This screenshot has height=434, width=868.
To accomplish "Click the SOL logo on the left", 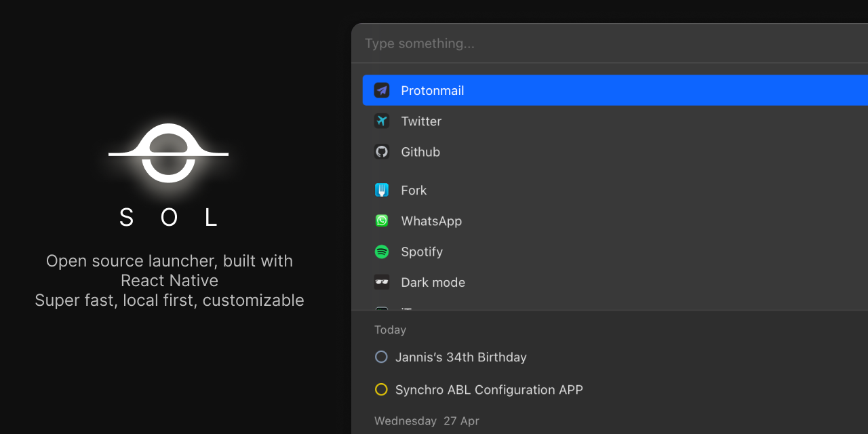I will pos(168,153).
